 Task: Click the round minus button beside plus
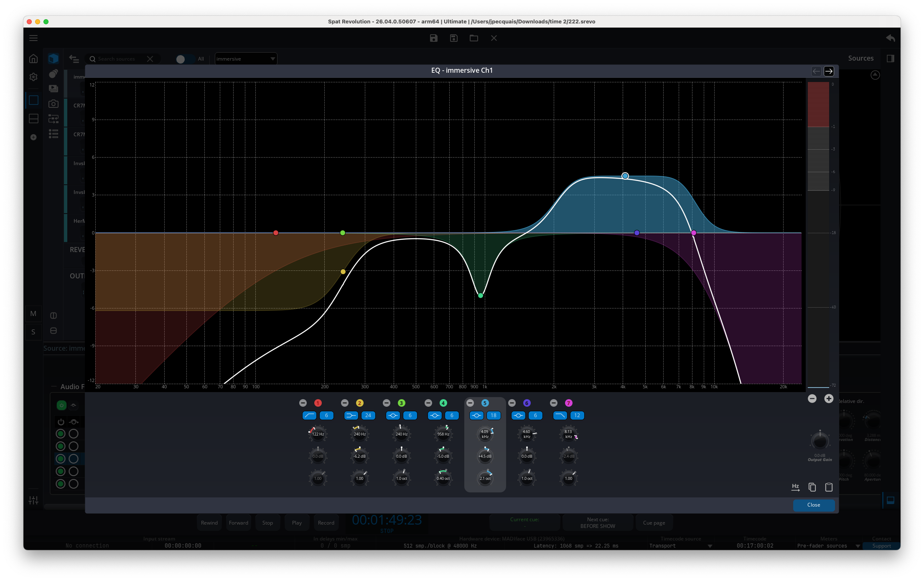coord(812,399)
